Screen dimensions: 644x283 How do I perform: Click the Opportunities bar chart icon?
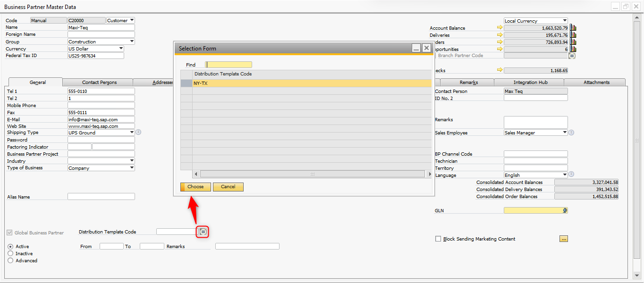pyautogui.click(x=573, y=49)
